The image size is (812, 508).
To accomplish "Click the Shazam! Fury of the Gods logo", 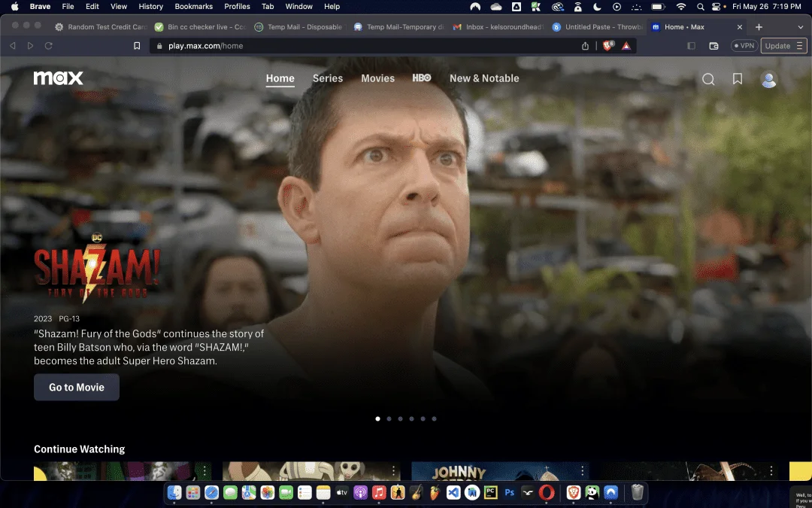I will [x=97, y=267].
